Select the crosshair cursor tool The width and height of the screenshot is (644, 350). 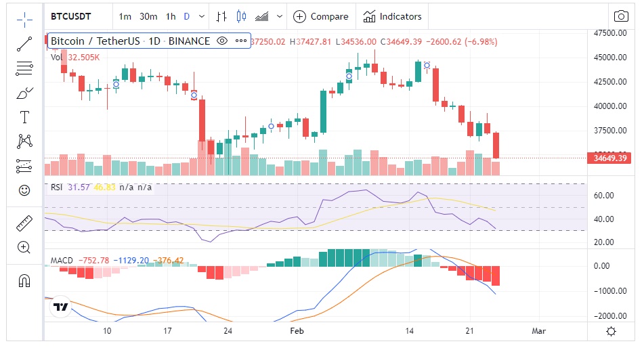[24, 19]
